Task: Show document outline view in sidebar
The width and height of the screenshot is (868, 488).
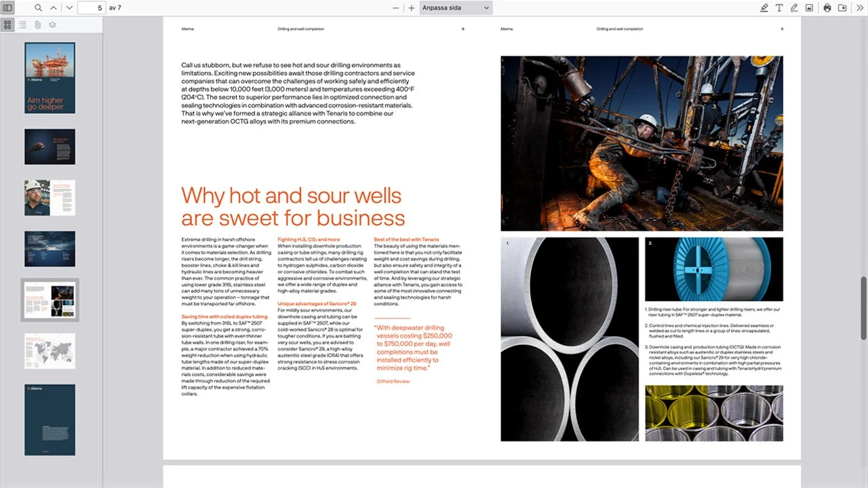Action: pyautogui.click(x=22, y=24)
